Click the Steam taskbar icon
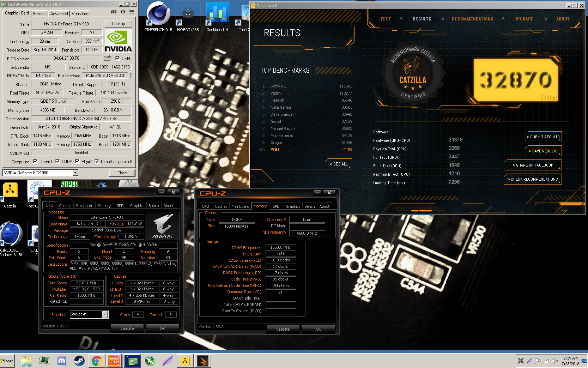This screenshot has width=588, height=368. tap(79, 361)
